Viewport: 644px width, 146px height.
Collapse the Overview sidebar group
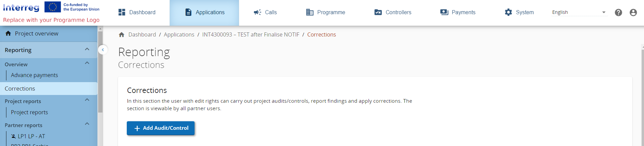87,63
